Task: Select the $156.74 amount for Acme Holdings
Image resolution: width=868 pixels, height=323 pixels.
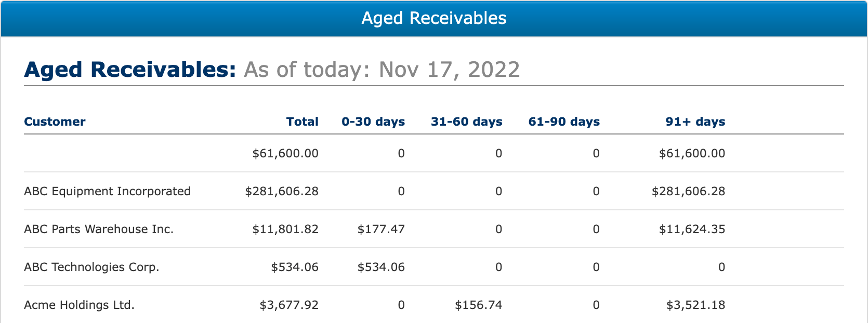Action: click(478, 305)
